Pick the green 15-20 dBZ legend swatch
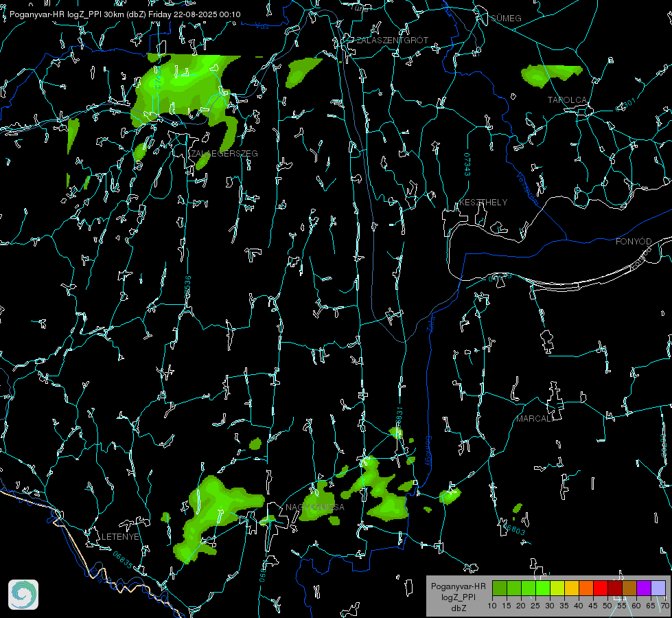Image resolution: width=672 pixels, height=618 pixels. tap(514, 588)
